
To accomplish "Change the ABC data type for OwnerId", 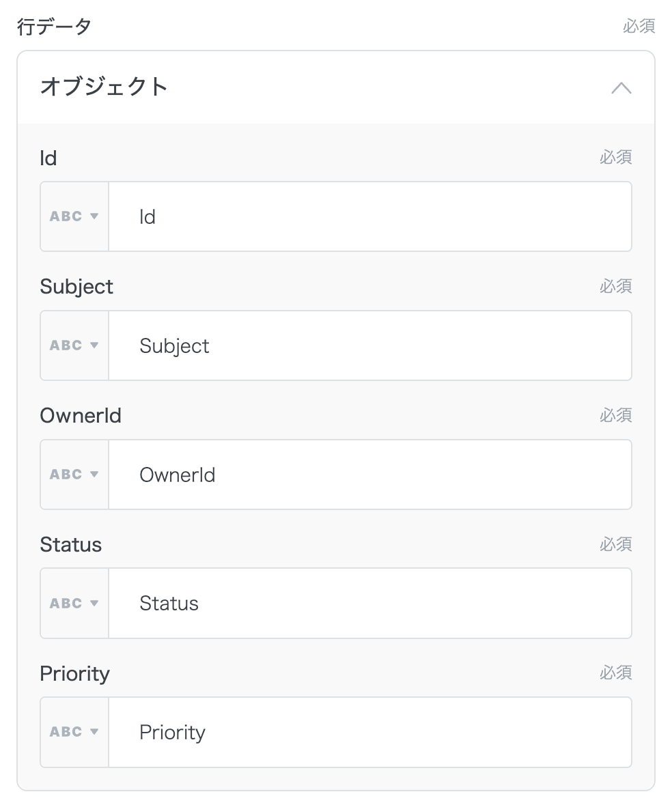I will pos(74,475).
